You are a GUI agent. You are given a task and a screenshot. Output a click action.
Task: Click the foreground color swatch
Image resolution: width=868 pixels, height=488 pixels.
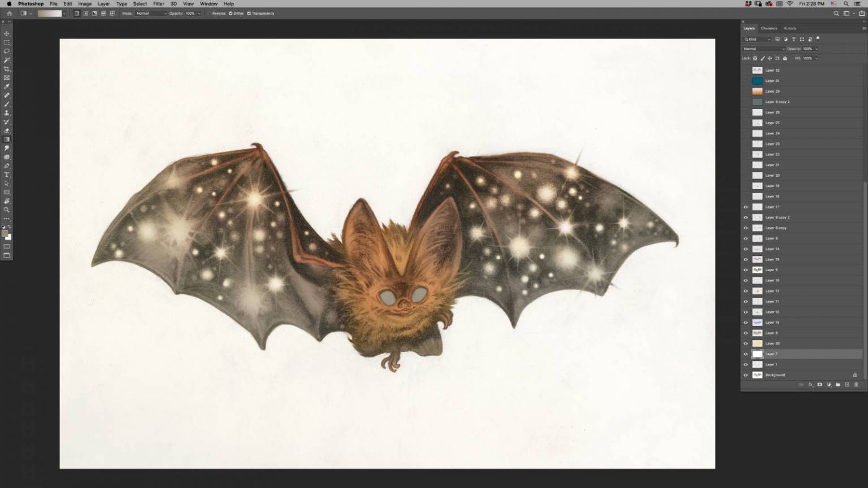pyautogui.click(x=5, y=234)
